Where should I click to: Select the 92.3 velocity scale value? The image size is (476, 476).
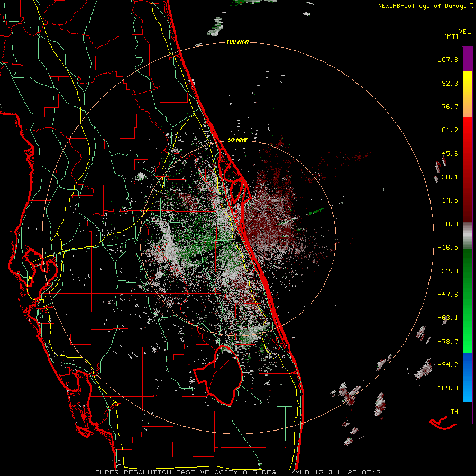450,83
